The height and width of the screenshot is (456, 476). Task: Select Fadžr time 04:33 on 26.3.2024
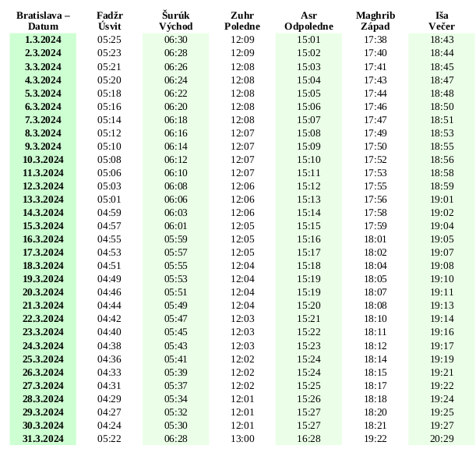pyautogui.click(x=109, y=373)
